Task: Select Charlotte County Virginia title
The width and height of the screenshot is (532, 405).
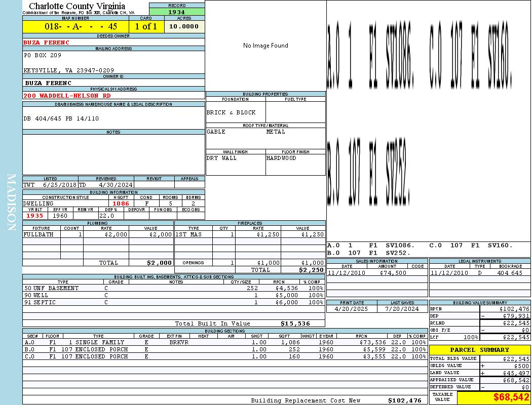Action: coord(77,6)
